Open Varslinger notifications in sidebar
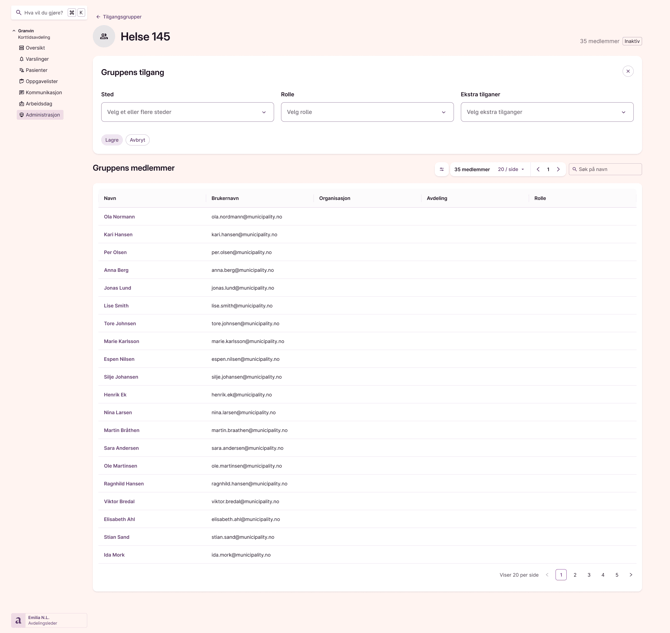The image size is (670, 633). [x=36, y=59]
